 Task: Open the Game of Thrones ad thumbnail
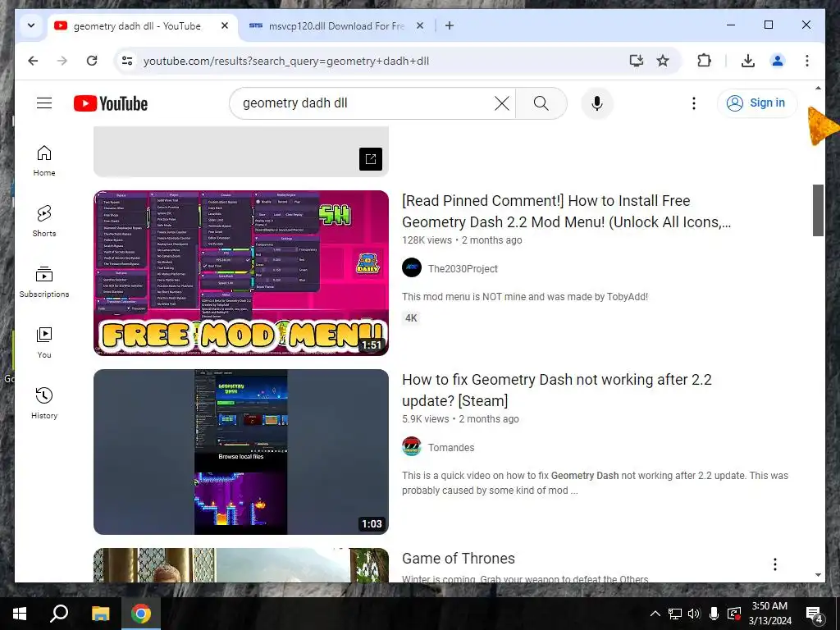click(241, 565)
